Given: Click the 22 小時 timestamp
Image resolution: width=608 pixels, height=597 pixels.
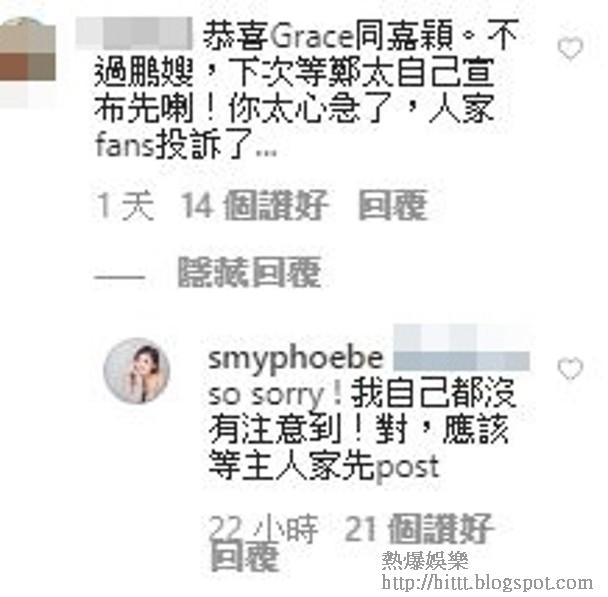Looking at the screenshot, I should pos(264,529).
